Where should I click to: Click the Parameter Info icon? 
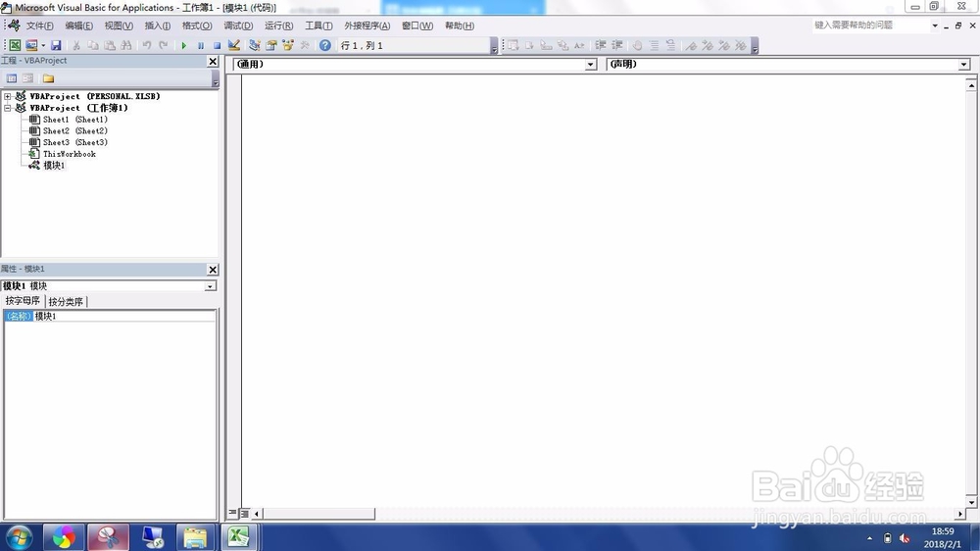pyautogui.click(x=563, y=45)
